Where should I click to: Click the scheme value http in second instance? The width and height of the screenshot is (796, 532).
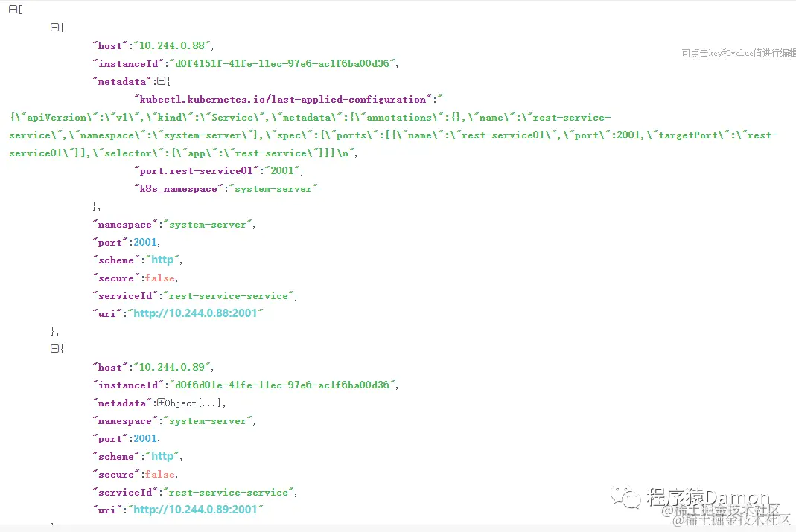point(162,456)
